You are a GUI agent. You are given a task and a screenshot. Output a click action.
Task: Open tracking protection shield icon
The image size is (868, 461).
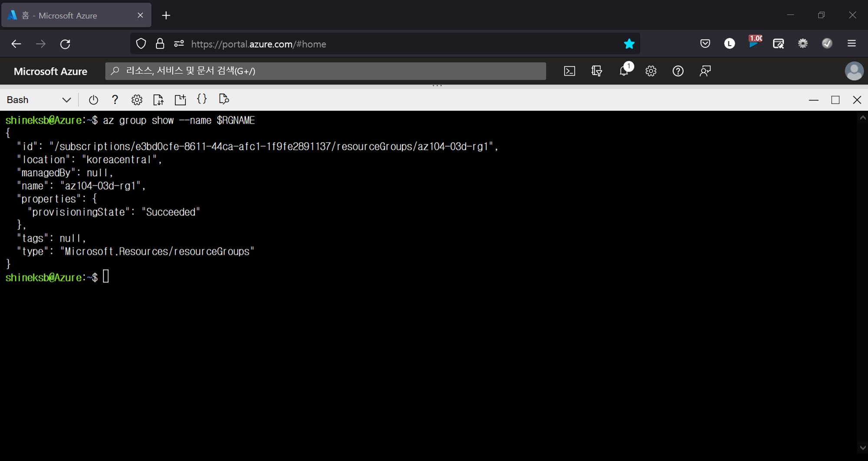141,44
